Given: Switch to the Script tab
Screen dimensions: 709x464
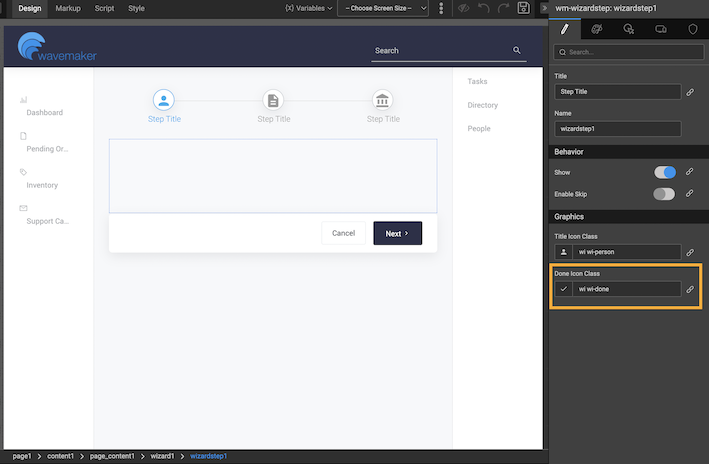Looking at the screenshot, I should 104,8.
